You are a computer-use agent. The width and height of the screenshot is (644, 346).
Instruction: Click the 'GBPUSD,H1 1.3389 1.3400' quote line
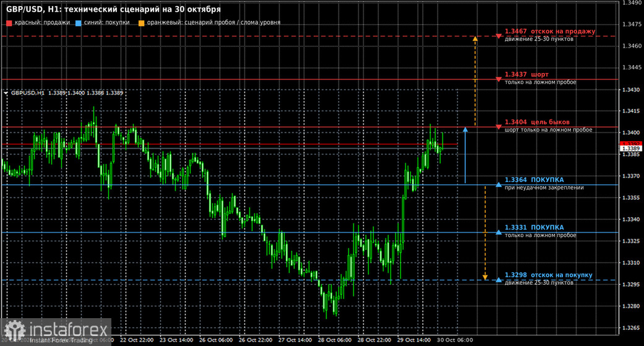(67, 93)
